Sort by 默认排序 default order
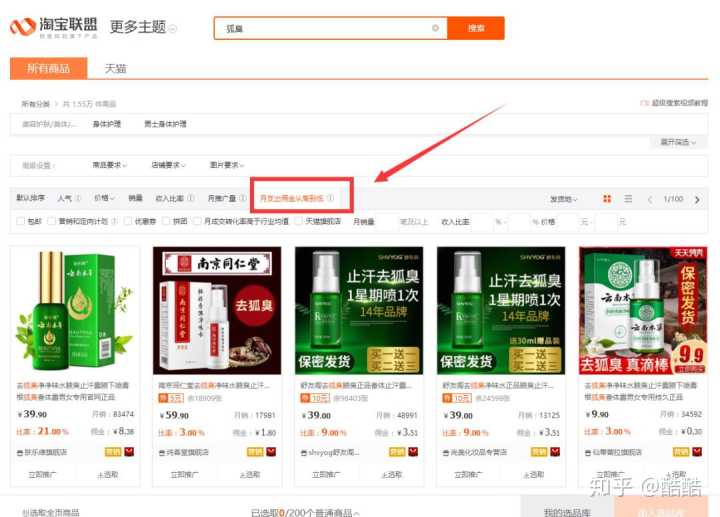720x517 pixels. 31,198
